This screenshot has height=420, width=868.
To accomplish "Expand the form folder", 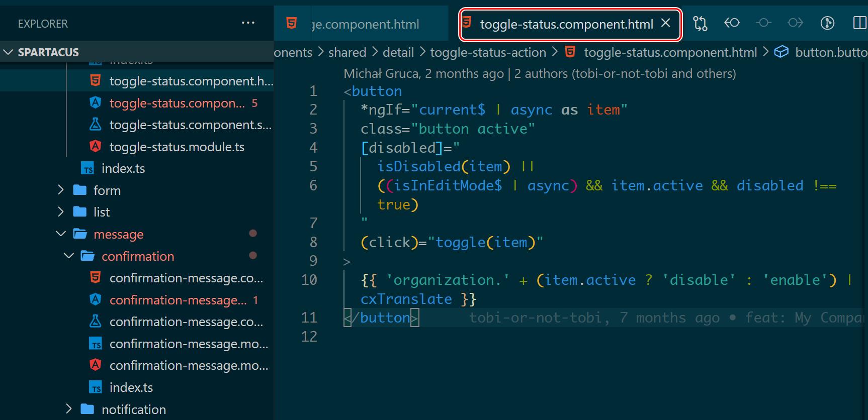I will point(61,190).
